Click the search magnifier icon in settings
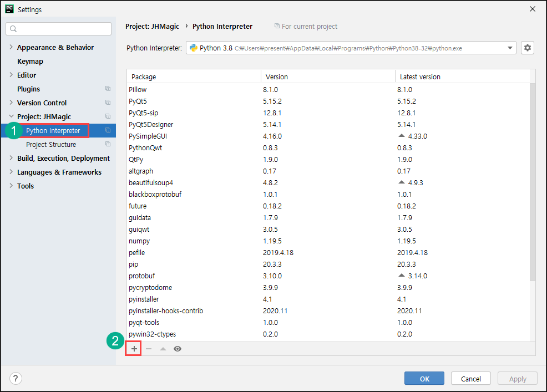 click(13, 29)
